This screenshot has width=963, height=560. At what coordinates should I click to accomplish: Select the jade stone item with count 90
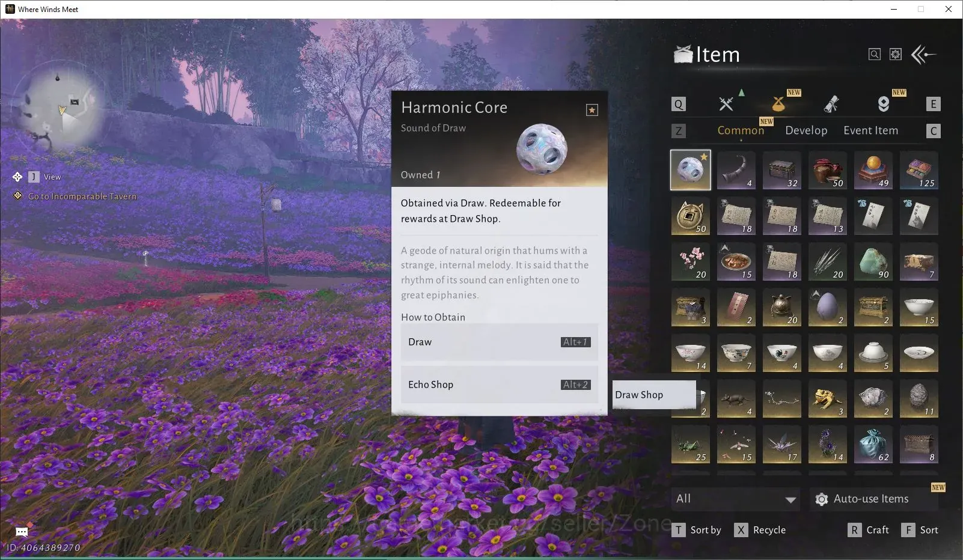coord(873,261)
